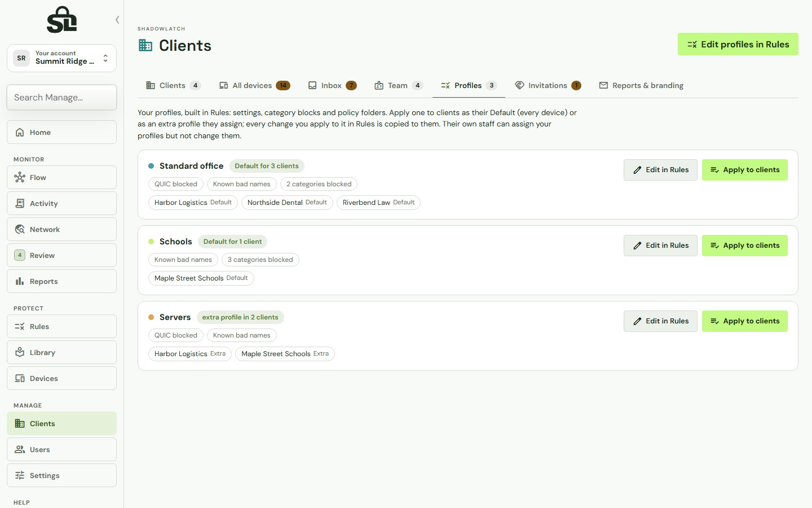This screenshot has width=812, height=508.
Task: Click the Maple Street Schools Extra chip
Action: point(285,354)
